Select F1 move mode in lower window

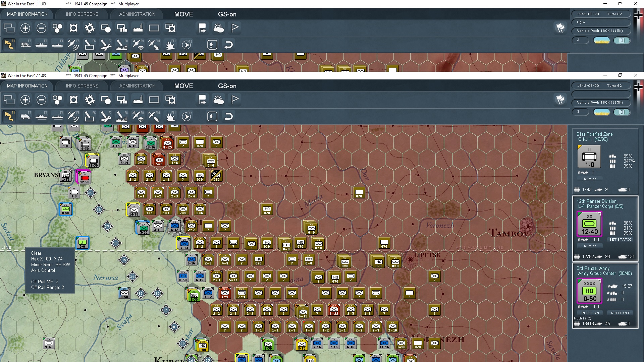tap(9, 117)
